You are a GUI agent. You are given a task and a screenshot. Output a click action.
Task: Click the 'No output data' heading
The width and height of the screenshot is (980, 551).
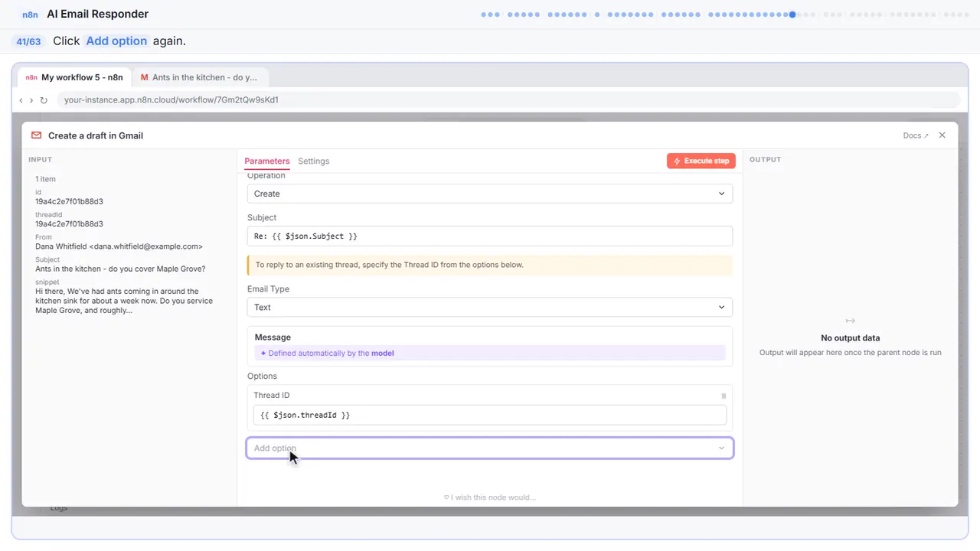[850, 337]
